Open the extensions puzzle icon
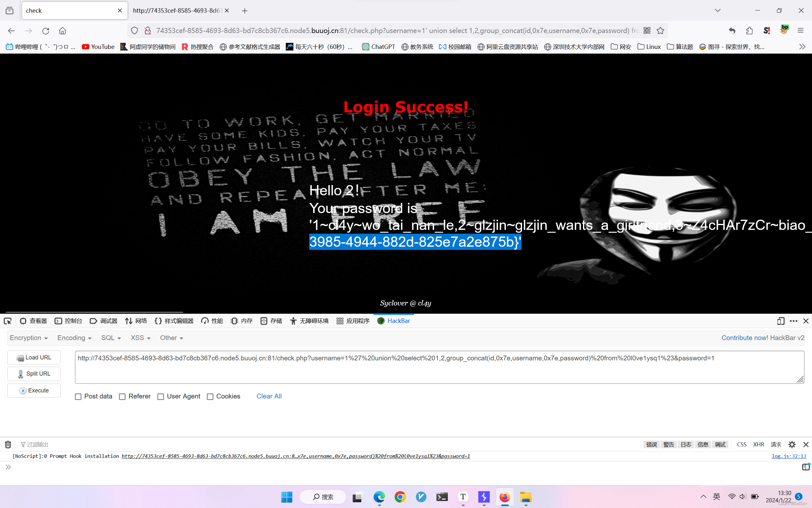812x508 pixels. tap(749, 30)
